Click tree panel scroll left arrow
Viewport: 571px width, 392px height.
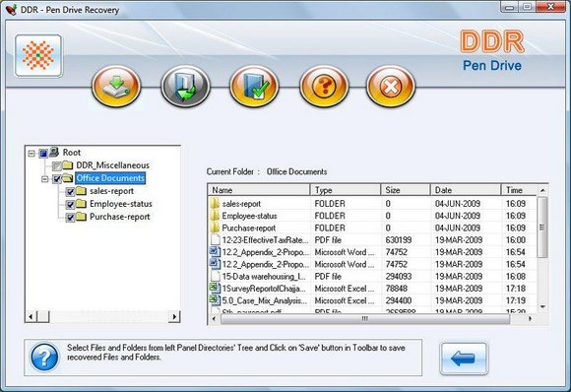(x=31, y=316)
